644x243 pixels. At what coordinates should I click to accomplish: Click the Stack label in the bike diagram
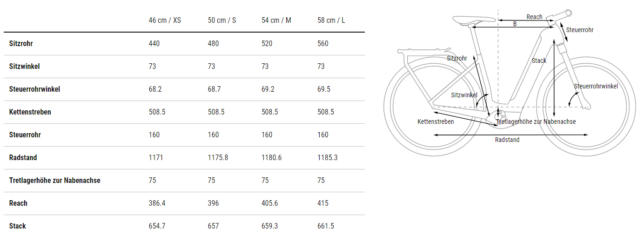pyautogui.click(x=539, y=61)
